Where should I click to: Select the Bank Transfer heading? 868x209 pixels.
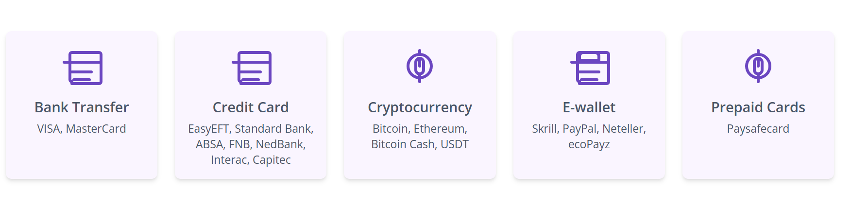tap(82, 107)
